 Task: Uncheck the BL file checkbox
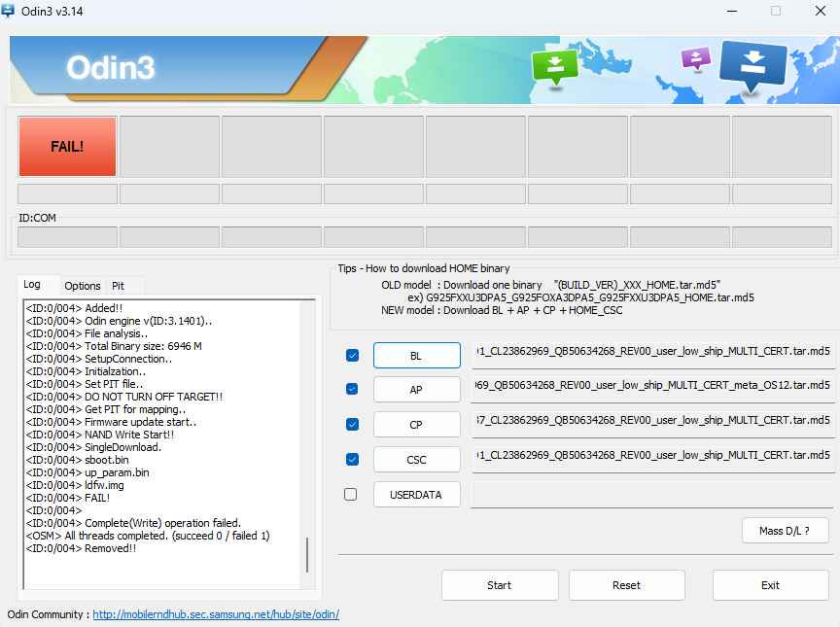352,356
